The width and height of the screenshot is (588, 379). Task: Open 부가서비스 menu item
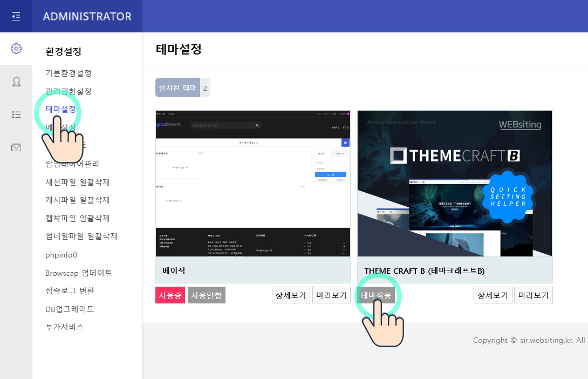point(65,327)
